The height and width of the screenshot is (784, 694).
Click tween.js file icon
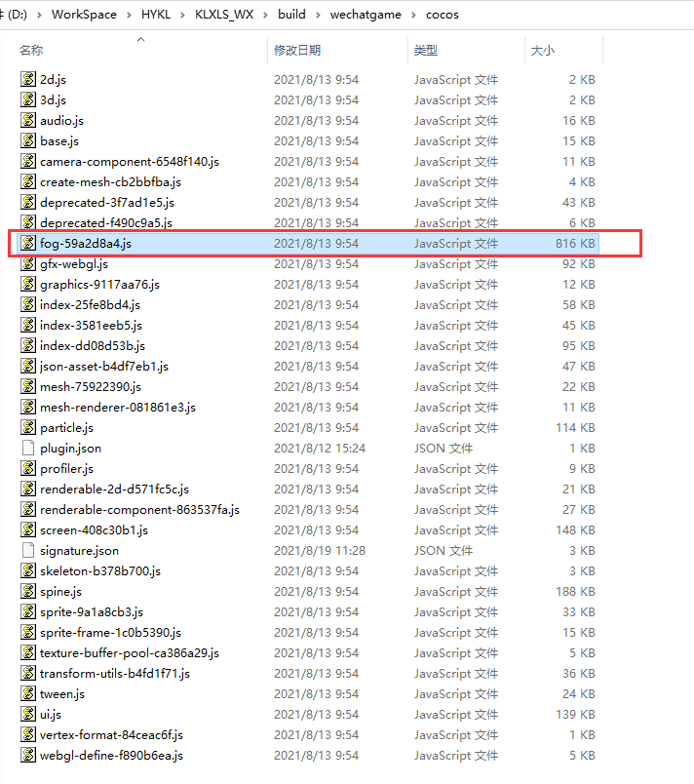(x=28, y=694)
